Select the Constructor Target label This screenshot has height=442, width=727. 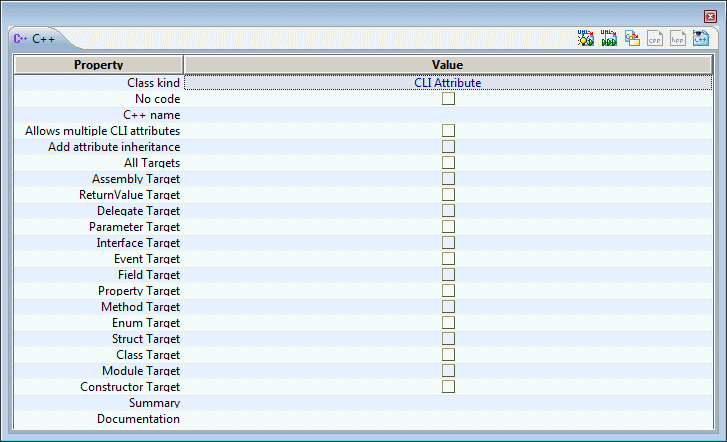click(x=130, y=387)
